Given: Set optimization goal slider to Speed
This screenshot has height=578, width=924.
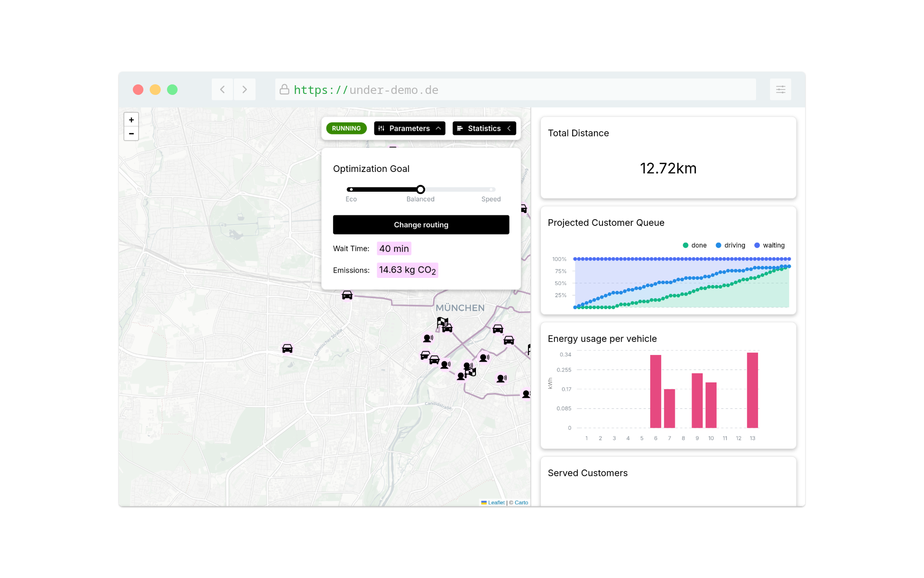Looking at the screenshot, I should [491, 189].
